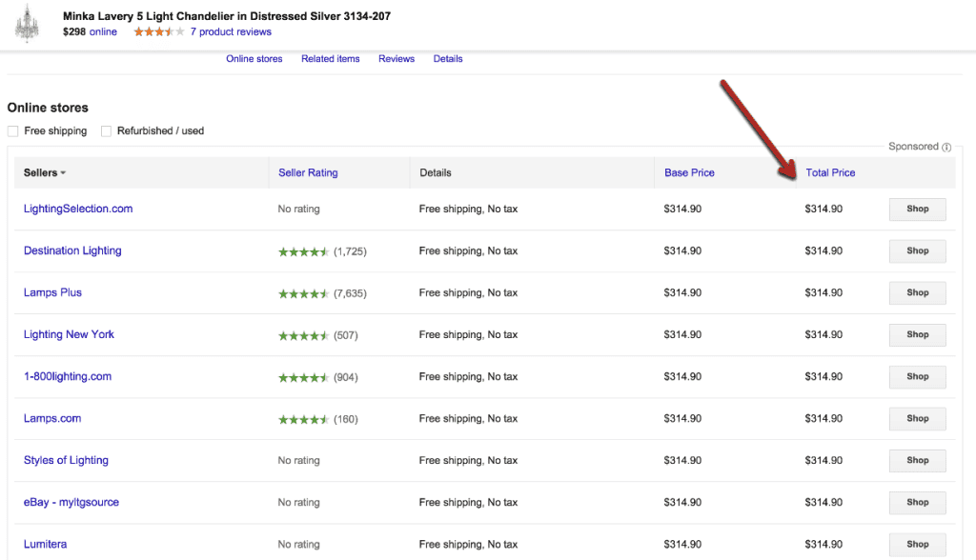Image resolution: width=976 pixels, height=560 pixels.
Task: Sort by Seller Rating column
Action: 308,173
